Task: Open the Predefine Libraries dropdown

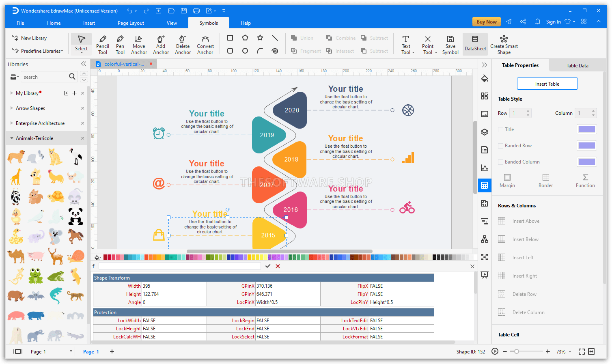Action: [37, 51]
